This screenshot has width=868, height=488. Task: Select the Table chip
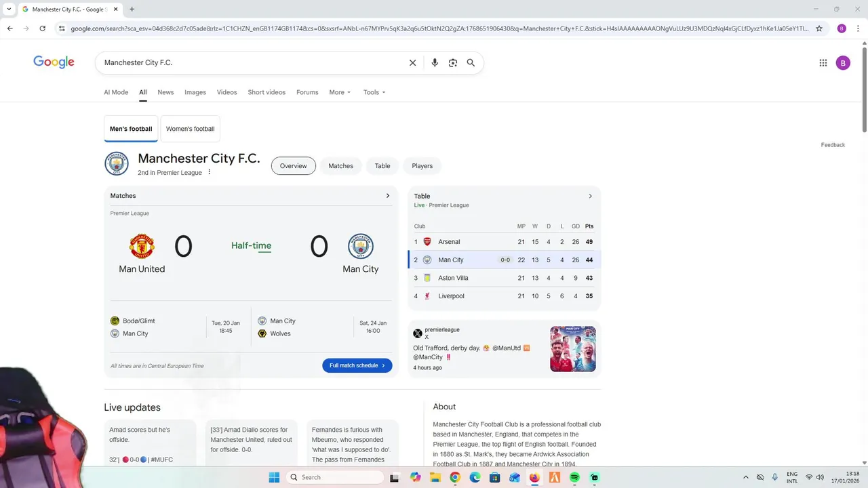coord(382,166)
